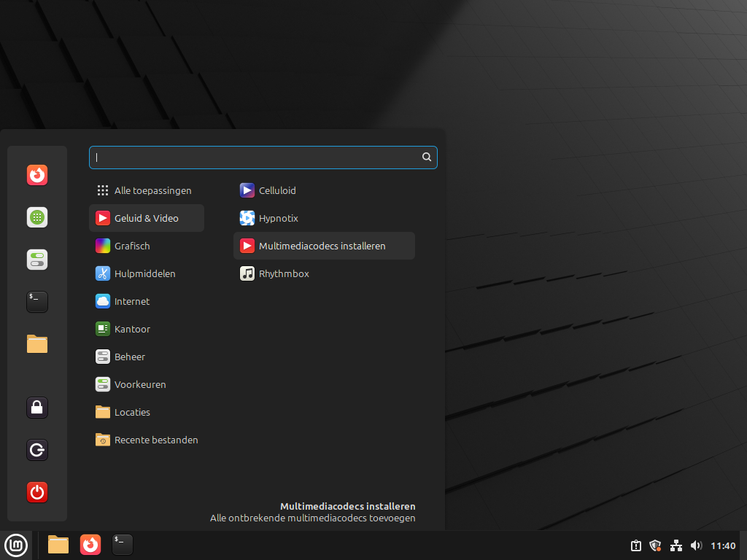Image resolution: width=747 pixels, height=560 pixels.
Task: Select Internet category
Action: [x=146, y=301]
